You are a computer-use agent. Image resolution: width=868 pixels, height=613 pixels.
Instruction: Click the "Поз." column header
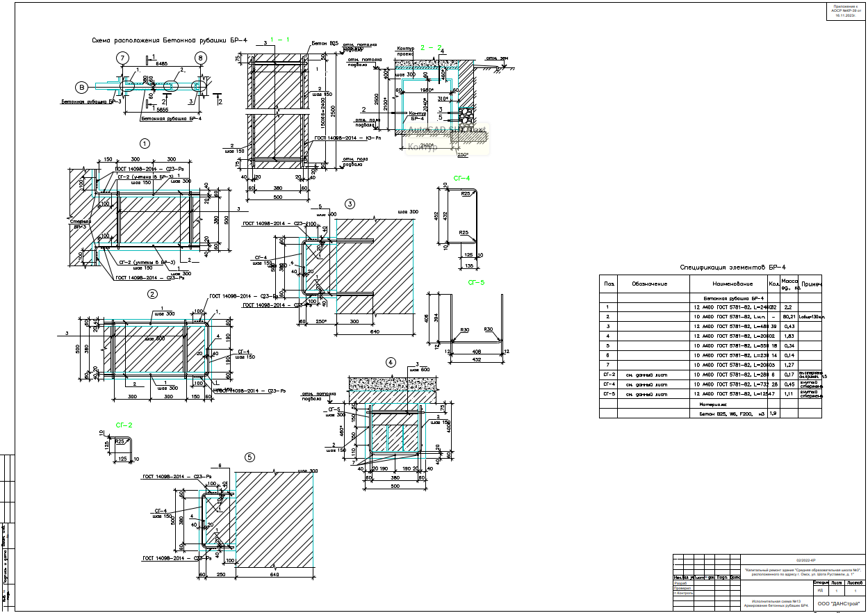coord(609,284)
